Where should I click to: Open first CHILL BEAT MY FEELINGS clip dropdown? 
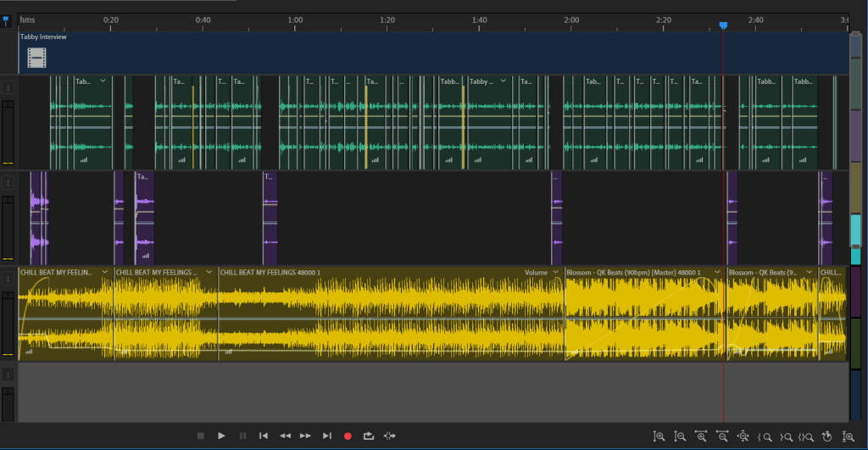[105, 273]
